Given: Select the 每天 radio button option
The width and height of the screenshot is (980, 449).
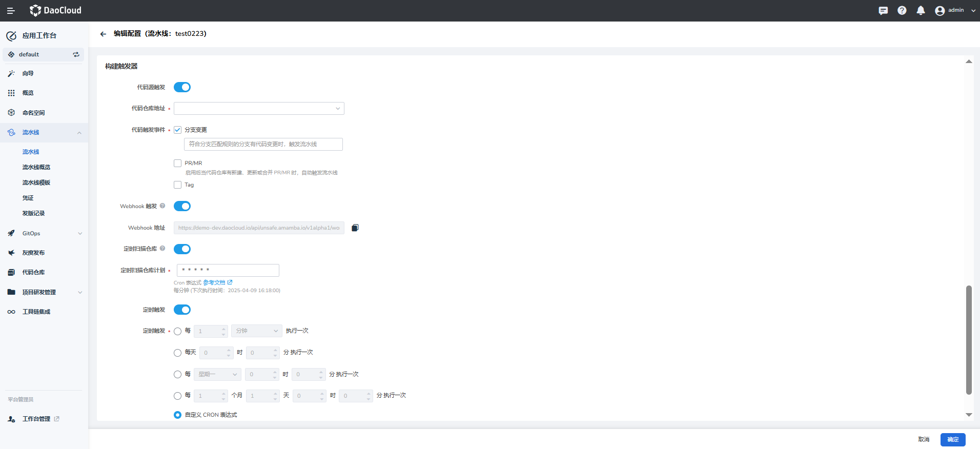Looking at the screenshot, I should coord(178,353).
